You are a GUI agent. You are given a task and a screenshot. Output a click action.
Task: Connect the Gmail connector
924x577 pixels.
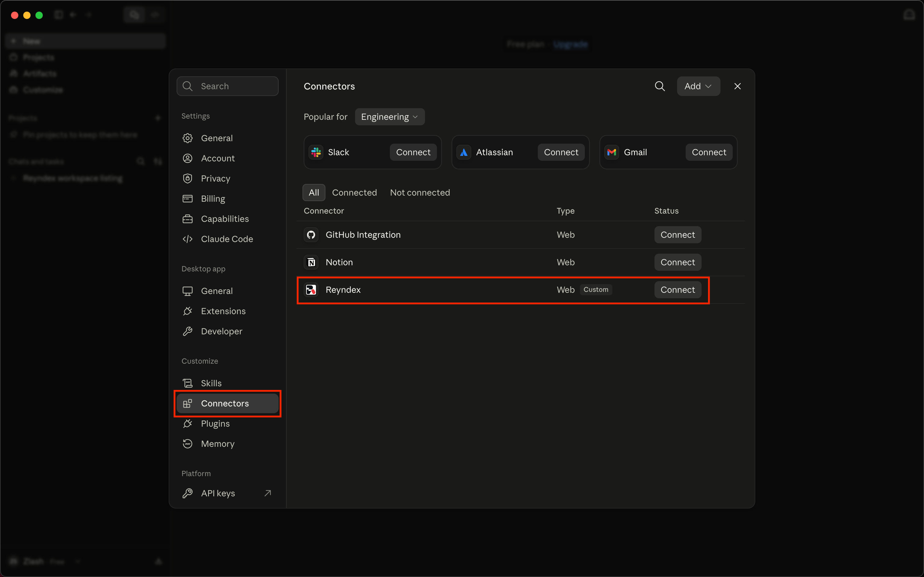tap(709, 152)
